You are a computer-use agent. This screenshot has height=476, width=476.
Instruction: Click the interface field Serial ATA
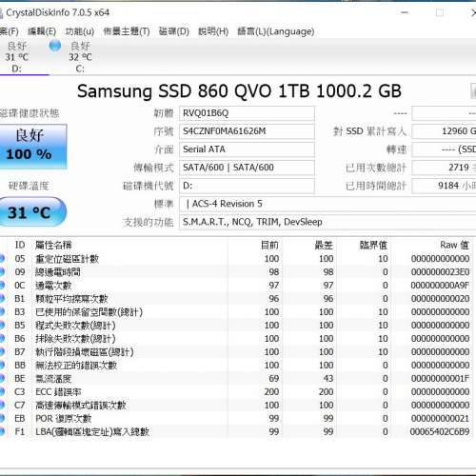pos(247,149)
